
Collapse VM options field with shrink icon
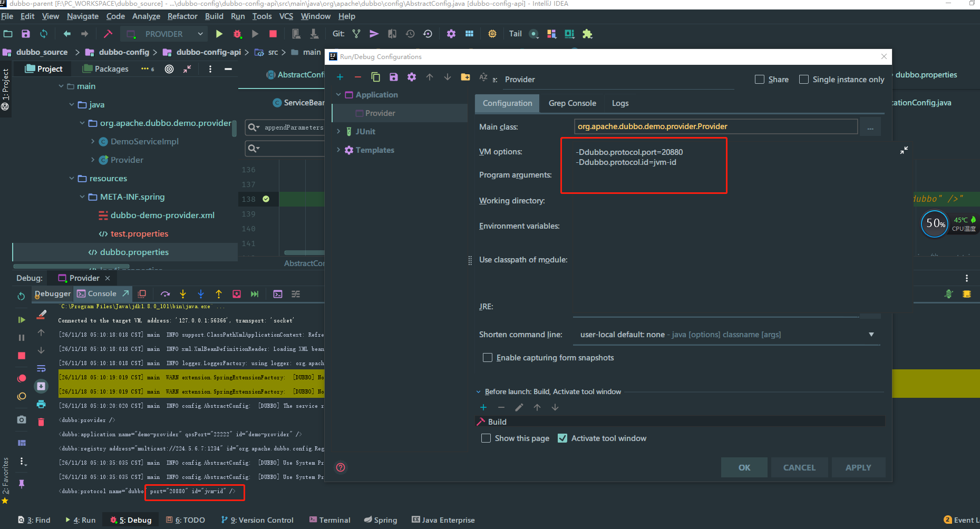904,150
